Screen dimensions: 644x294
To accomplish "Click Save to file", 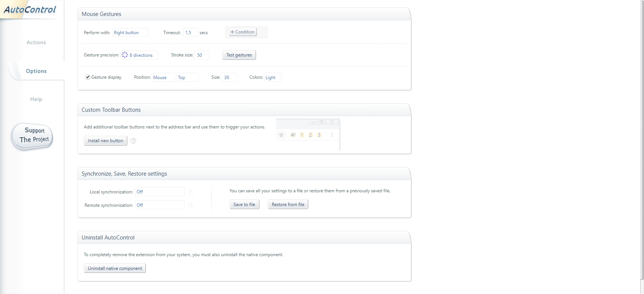I will click(244, 205).
